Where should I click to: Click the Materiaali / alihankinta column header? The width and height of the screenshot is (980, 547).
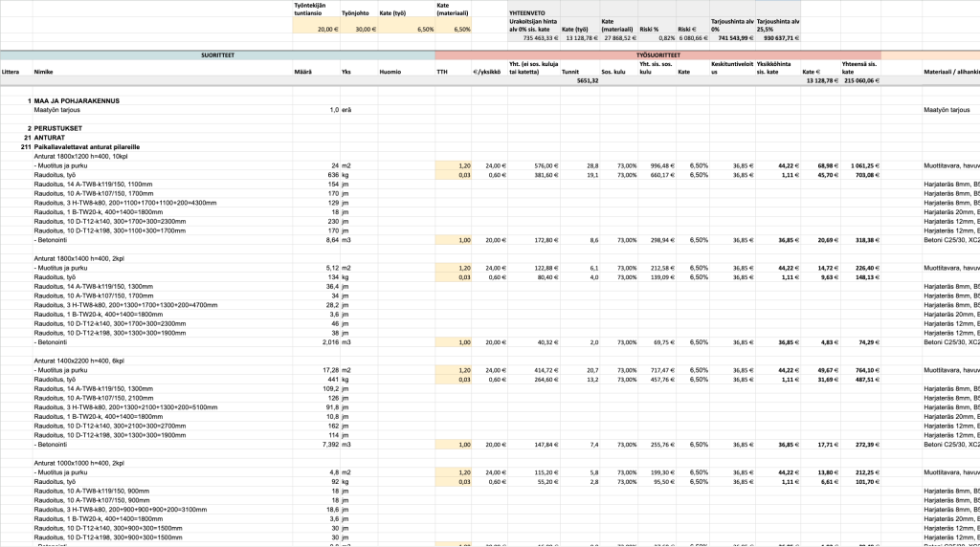pos(951,72)
